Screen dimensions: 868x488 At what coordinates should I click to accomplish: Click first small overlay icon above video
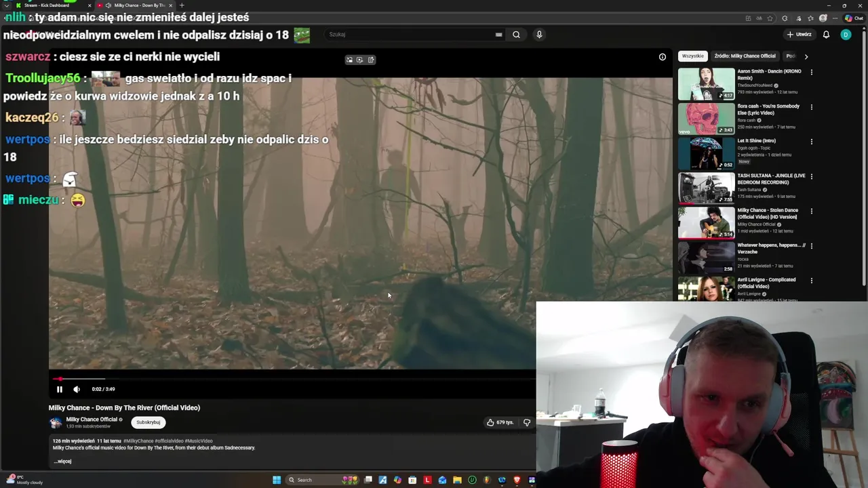point(350,60)
